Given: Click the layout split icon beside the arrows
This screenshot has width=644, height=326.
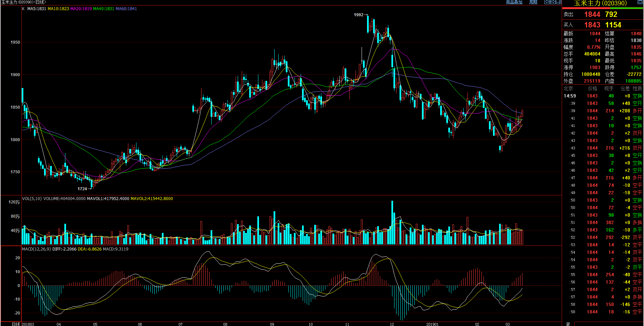Looking at the screenshot, I should 559,2.
